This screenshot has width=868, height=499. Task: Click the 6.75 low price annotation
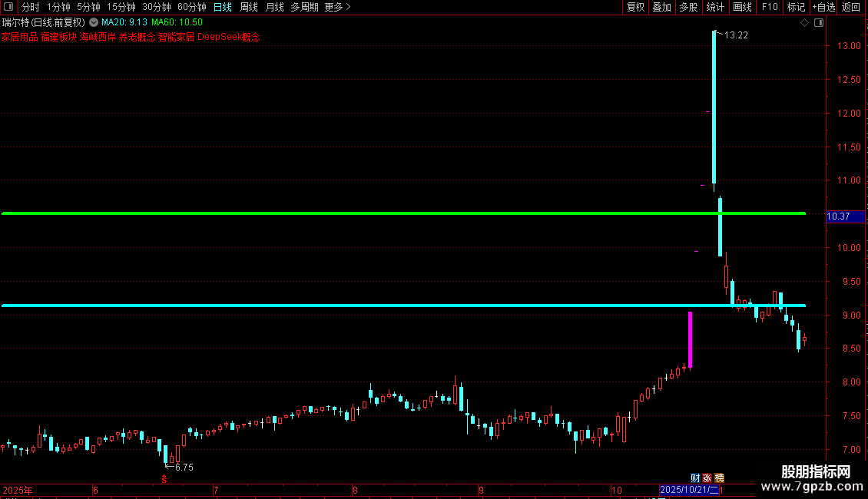point(184,468)
